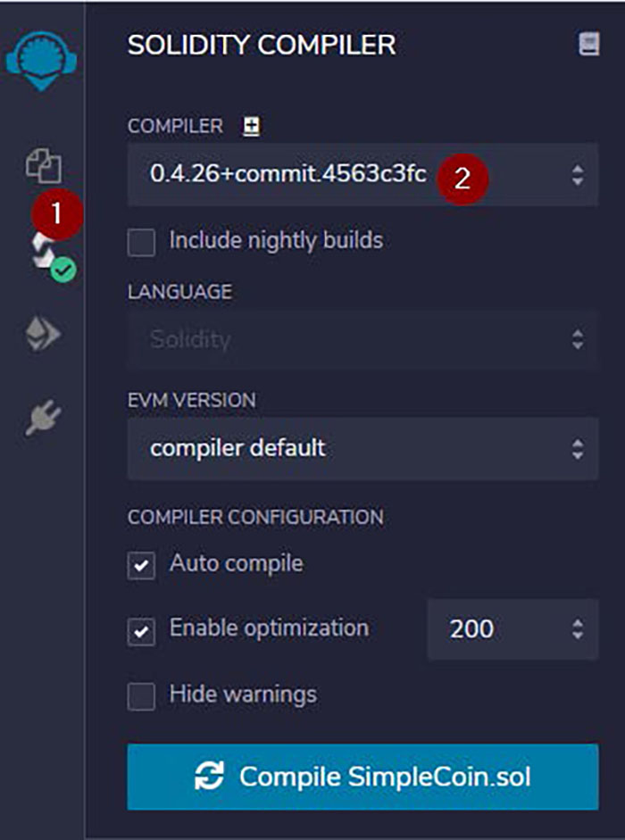Click the Include nightly builds label
This screenshot has width=625, height=840.
pos(276,240)
